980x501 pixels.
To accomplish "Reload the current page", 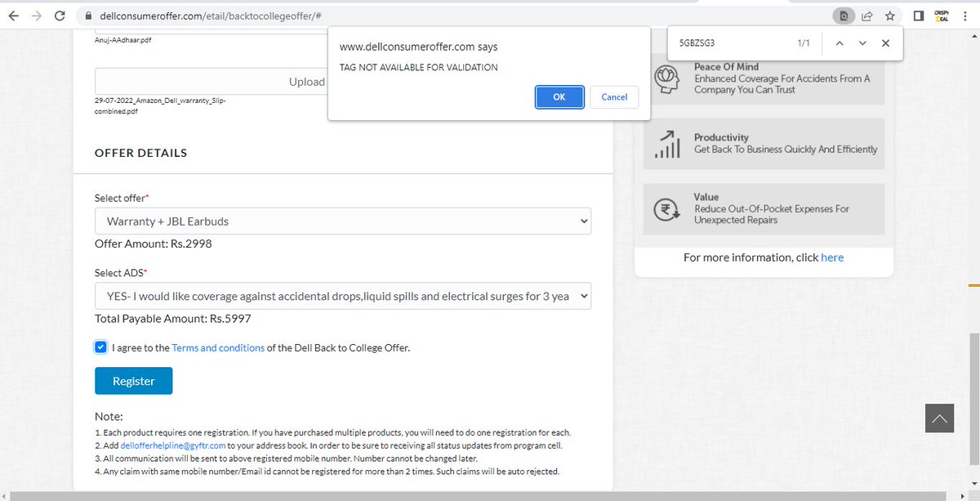I will point(60,16).
